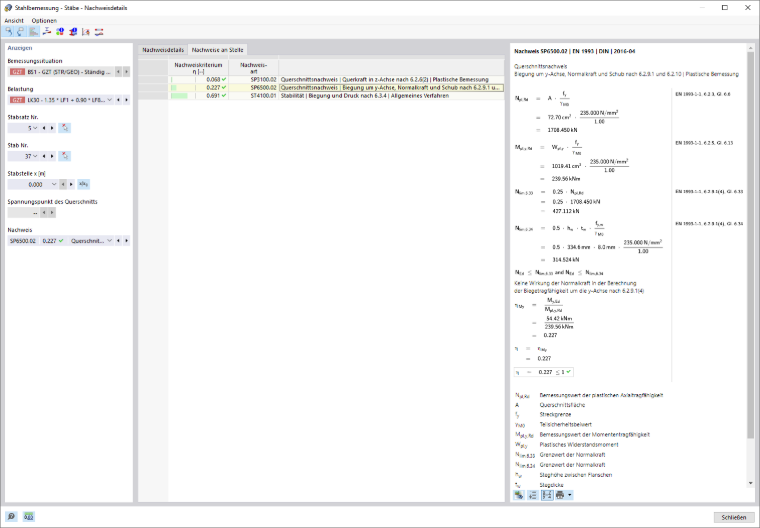The image size is (760, 528).
Task: Step to previous Stab Nr.
Action: (x=44, y=156)
